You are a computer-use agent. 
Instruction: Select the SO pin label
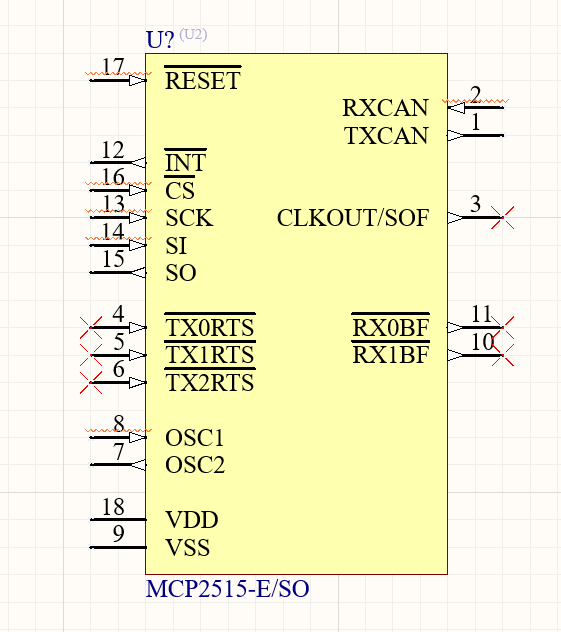181,272
